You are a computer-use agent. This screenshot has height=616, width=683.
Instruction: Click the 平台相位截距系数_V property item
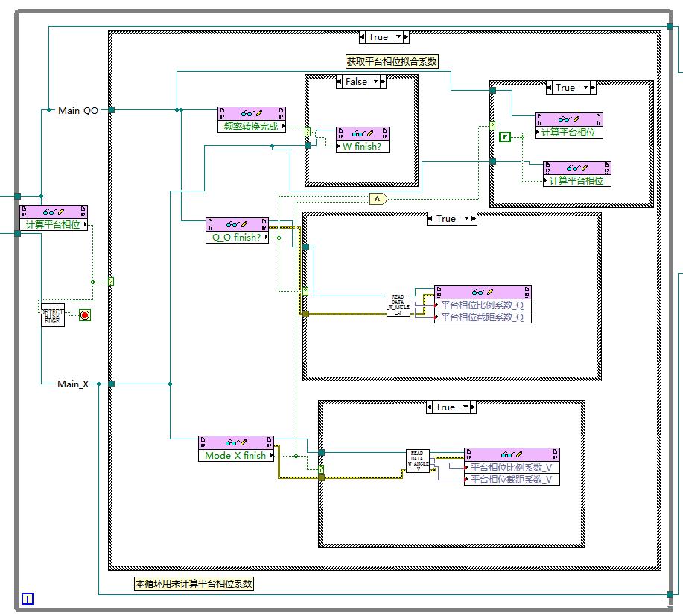pos(511,480)
